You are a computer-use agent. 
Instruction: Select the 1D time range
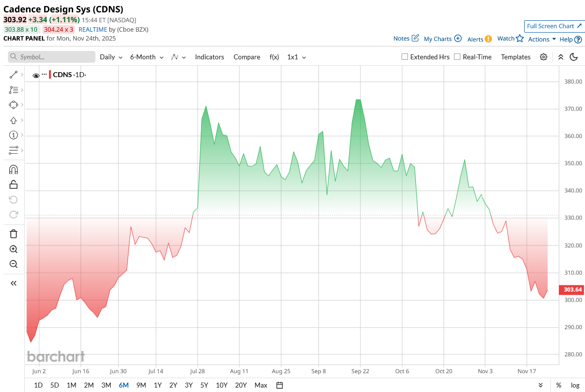click(38, 385)
